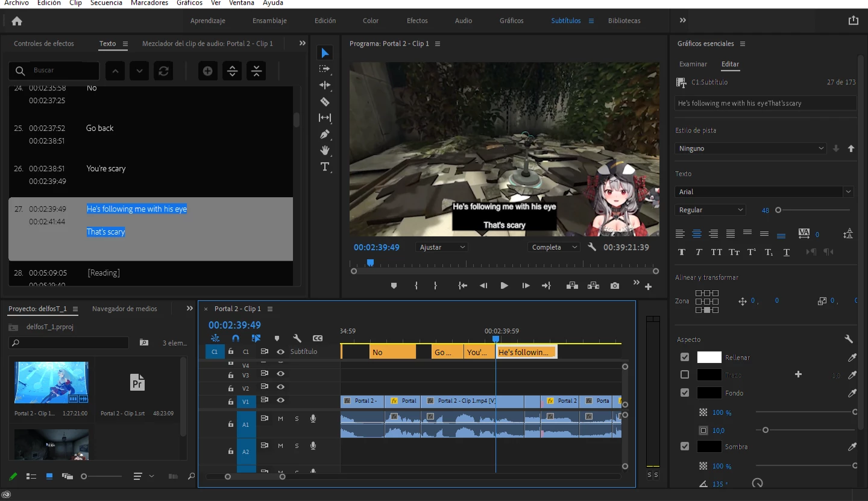868x501 pixels.
Task: Open the Color workspace
Action: (x=371, y=20)
